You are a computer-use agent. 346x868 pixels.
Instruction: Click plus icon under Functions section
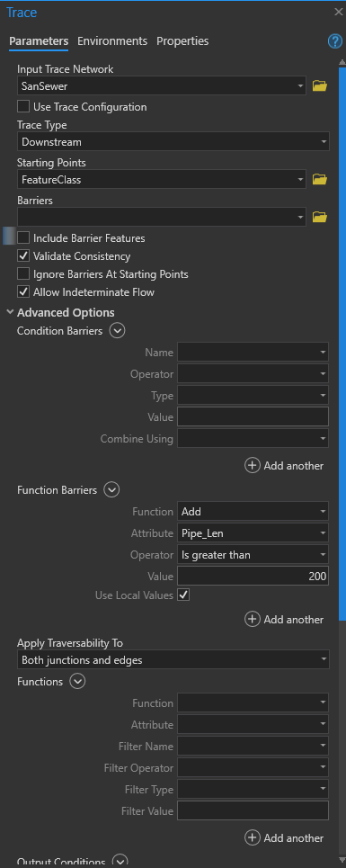click(x=252, y=837)
